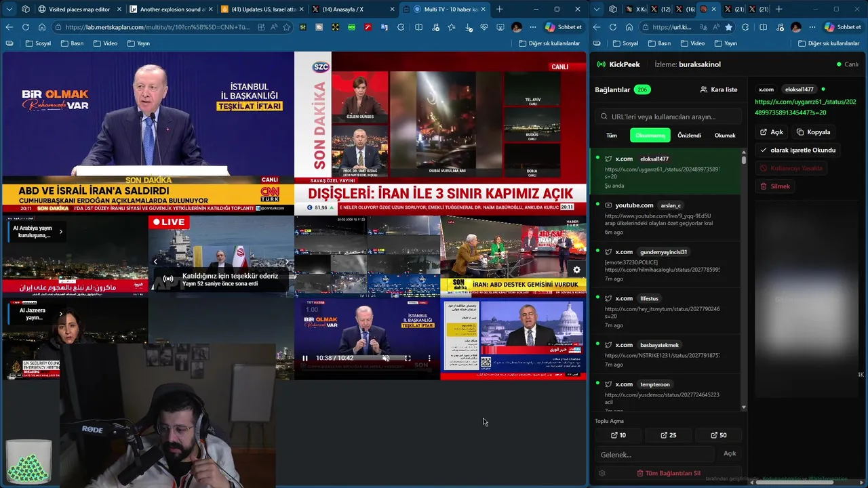Switch to Visited places map editor tab
The width and height of the screenshot is (868, 488).
(x=79, y=9)
